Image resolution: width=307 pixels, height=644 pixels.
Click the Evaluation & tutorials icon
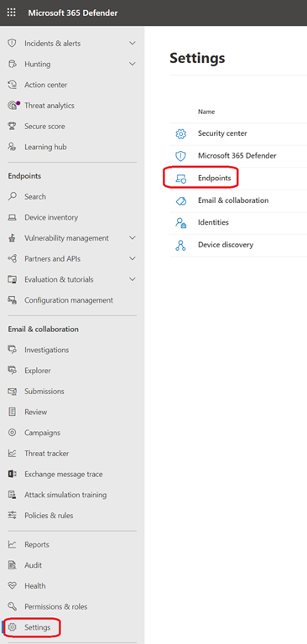tap(12, 279)
